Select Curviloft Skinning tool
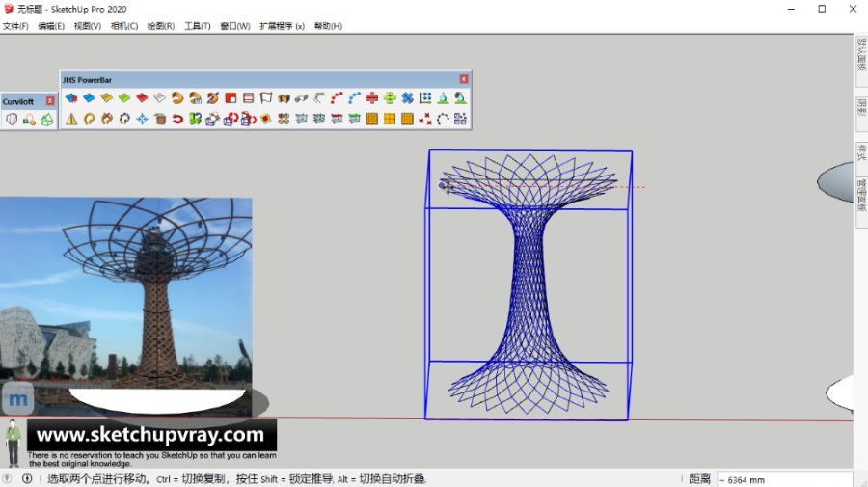Viewport: 868px width, 487px height. tap(47, 119)
